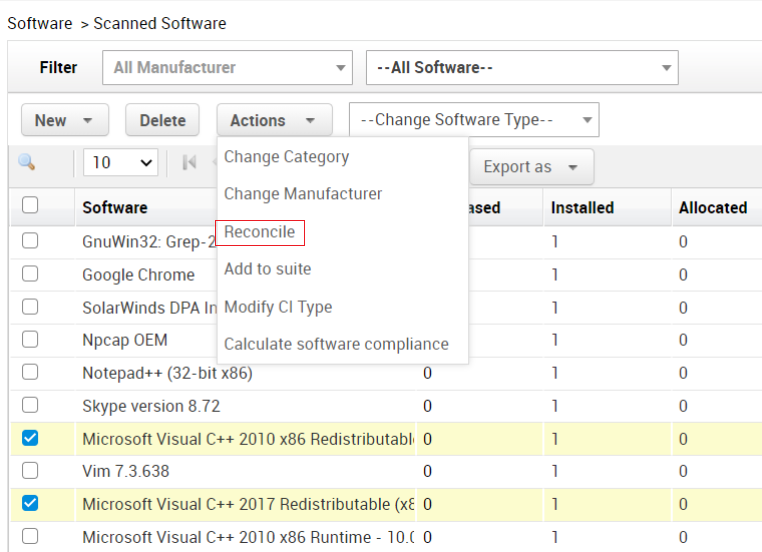Select Calculate software compliance menu item
This screenshot has width=762, height=552.
coord(336,344)
